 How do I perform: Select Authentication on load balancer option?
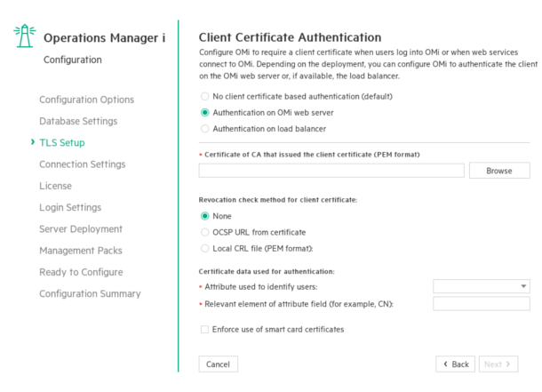(x=205, y=129)
